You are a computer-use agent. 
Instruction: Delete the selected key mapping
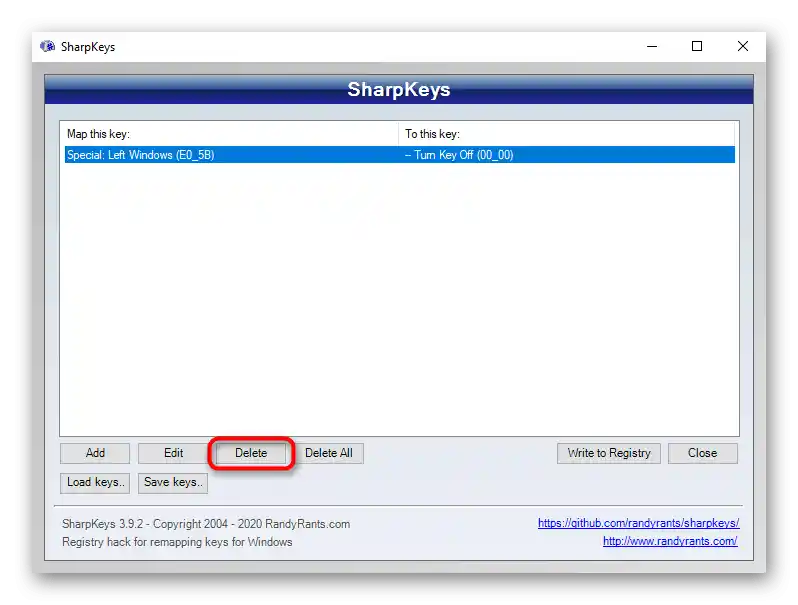[x=251, y=453]
